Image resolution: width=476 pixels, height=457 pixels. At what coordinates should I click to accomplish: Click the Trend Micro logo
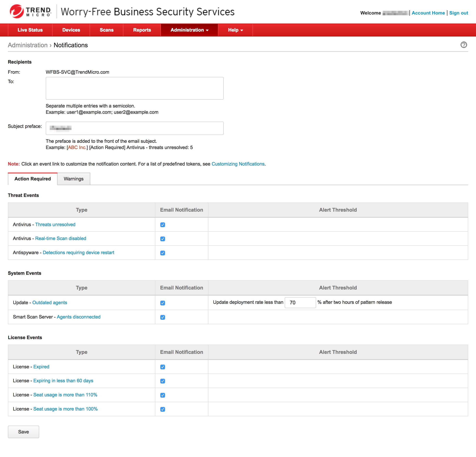[x=30, y=11]
